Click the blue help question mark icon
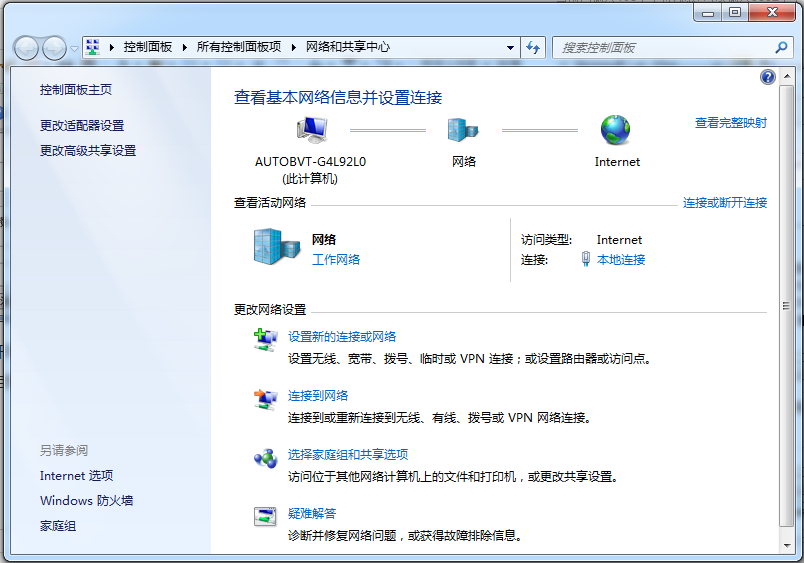804x563 pixels. pos(767,77)
